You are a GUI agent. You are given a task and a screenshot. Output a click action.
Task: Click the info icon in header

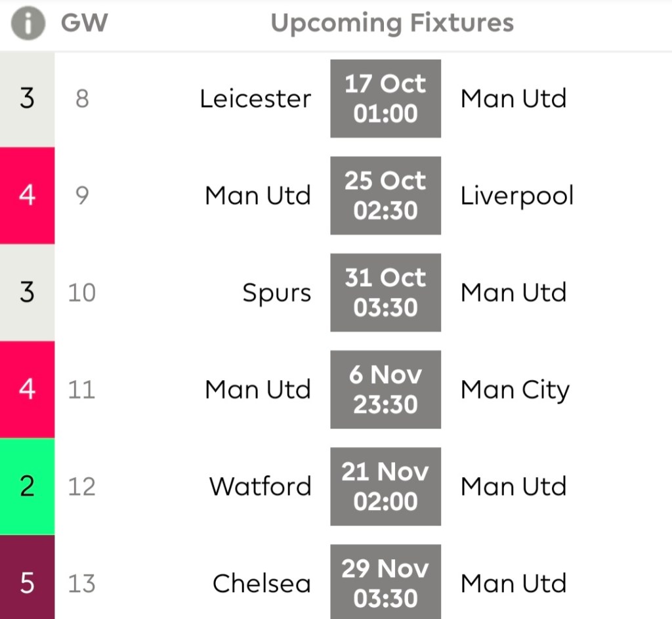click(28, 24)
